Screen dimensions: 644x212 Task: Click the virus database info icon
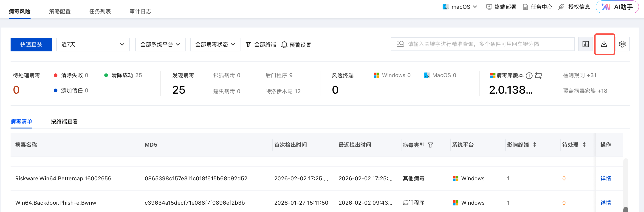[x=529, y=76]
